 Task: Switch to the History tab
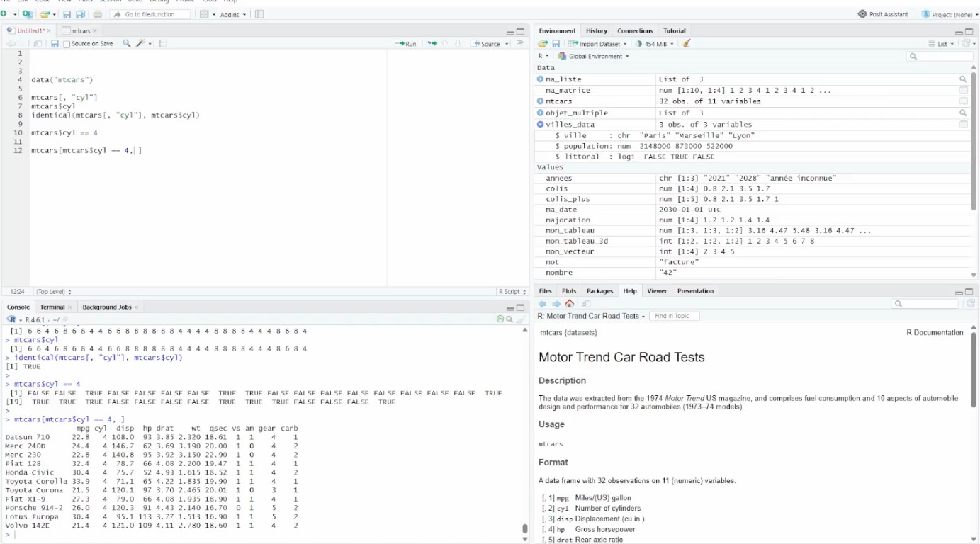597,31
